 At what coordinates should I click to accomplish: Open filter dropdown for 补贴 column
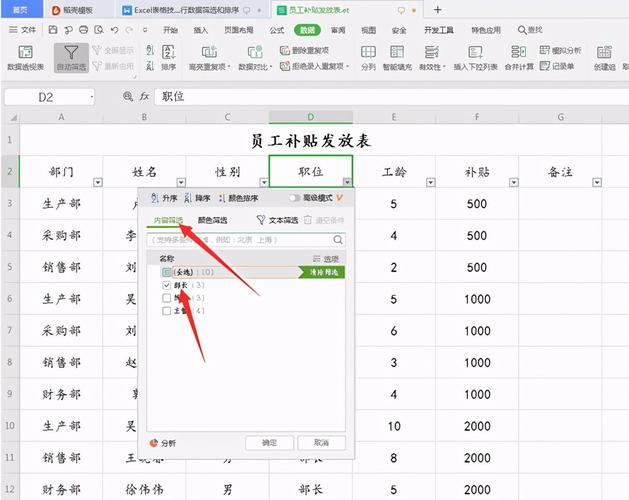pos(514,183)
